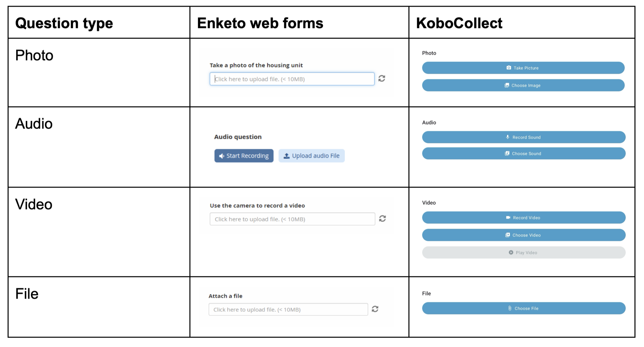Click the housing unit photo upload field
644x347 pixels.
(292, 79)
